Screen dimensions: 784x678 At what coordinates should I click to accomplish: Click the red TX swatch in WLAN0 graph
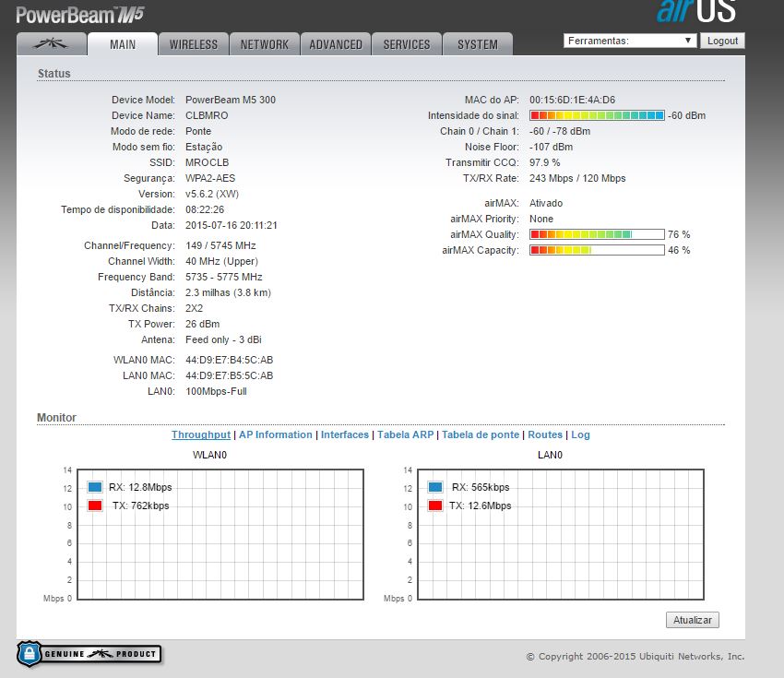pyautogui.click(x=95, y=506)
